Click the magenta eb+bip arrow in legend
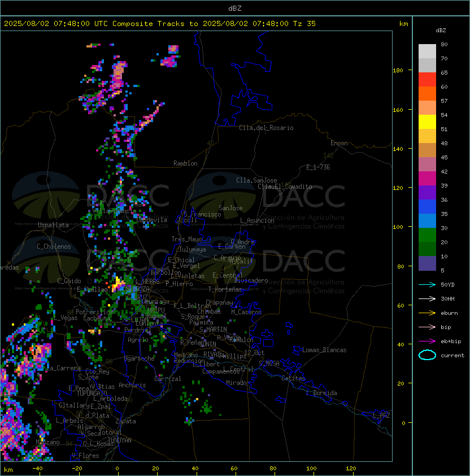 pyautogui.click(x=427, y=341)
